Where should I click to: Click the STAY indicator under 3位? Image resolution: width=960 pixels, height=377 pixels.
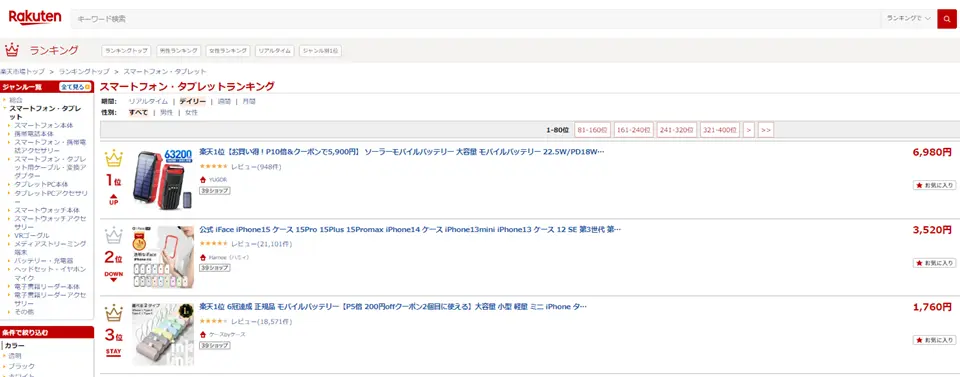113,353
